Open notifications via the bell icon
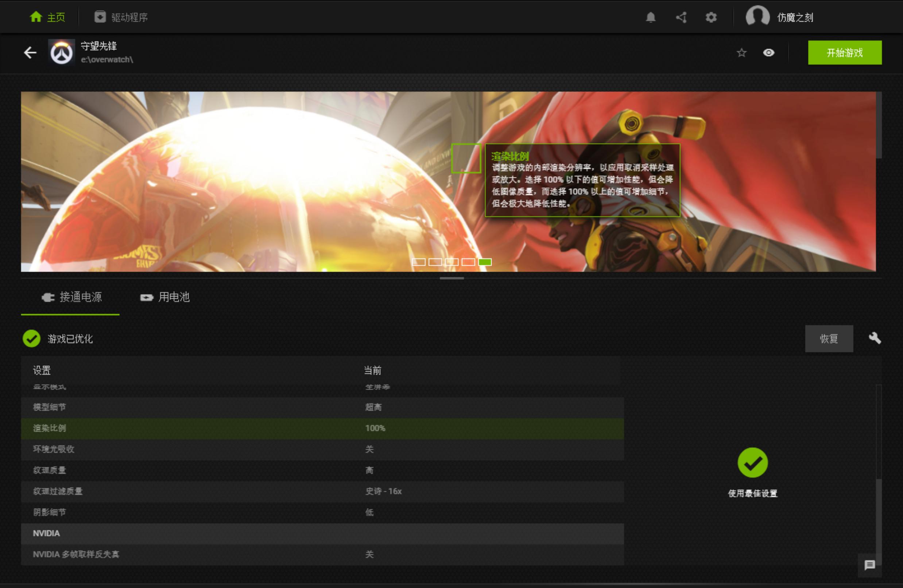The height and width of the screenshot is (588, 903). [x=650, y=17]
